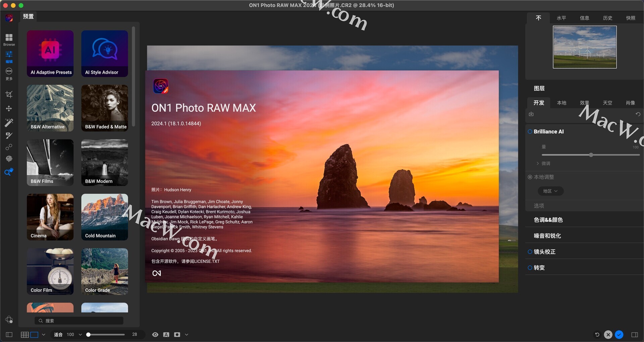Open AI Style Advisor category

[x=105, y=54]
